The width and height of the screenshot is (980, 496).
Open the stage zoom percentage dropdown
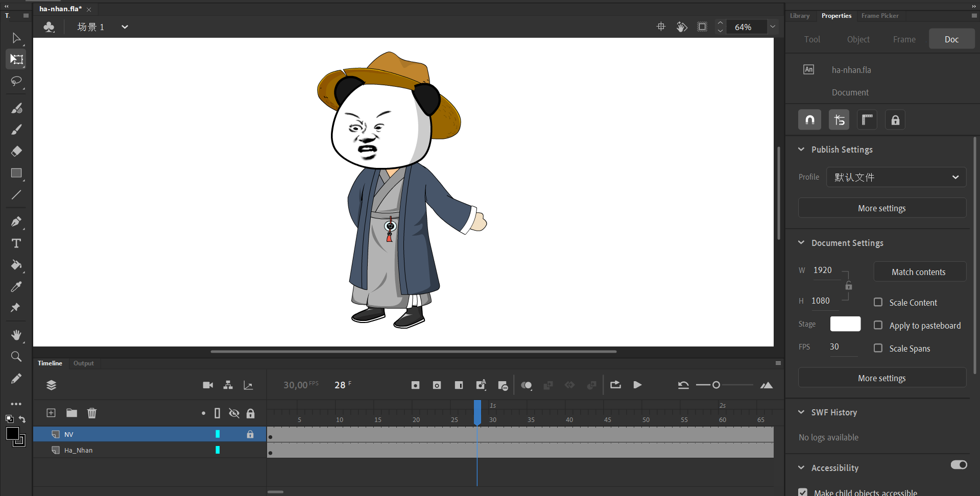click(x=773, y=27)
